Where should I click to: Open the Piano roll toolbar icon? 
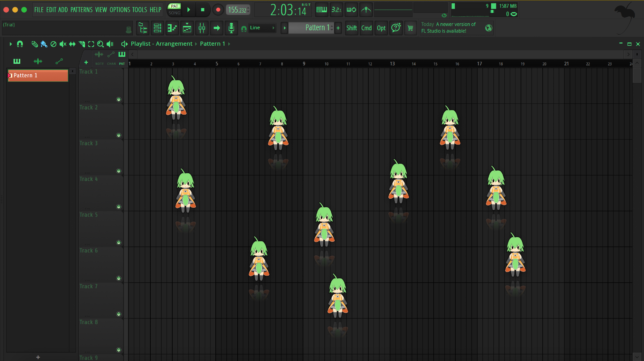coord(172,28)
